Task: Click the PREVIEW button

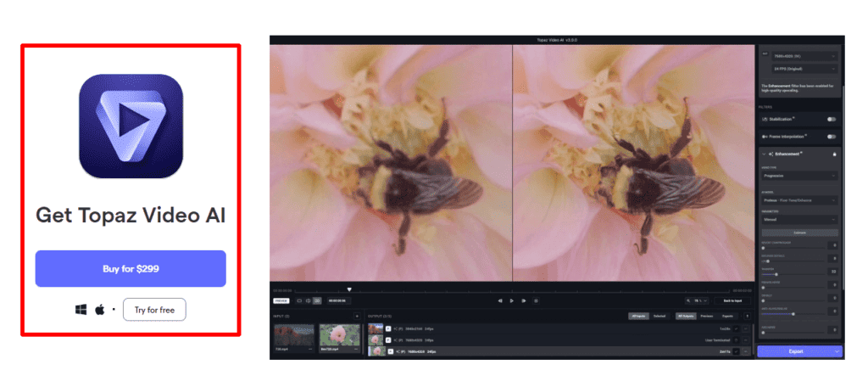Action: [281, 301]
